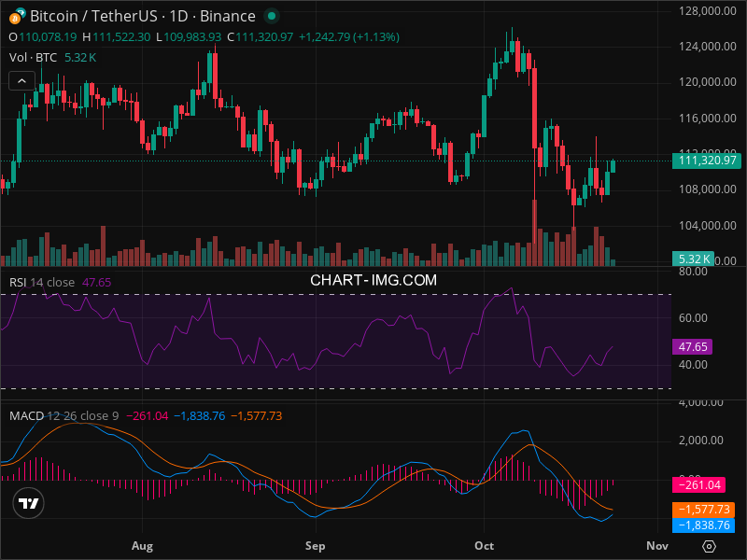The width and height of the screenshot is (747, 560).
Task: Click the CHART-IMG.COM watermark text
Action: pos(373,279)
